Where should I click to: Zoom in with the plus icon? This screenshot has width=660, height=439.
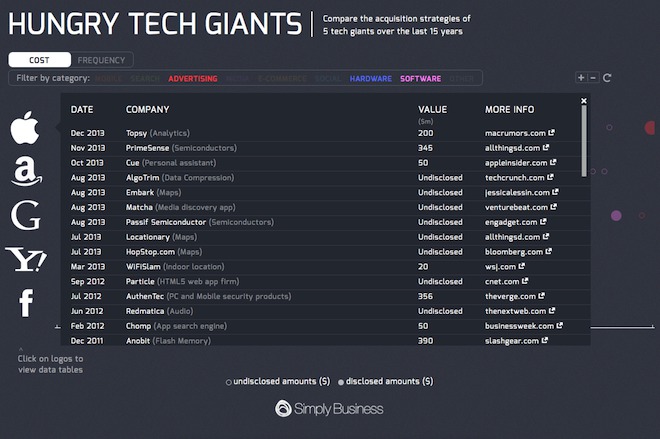tap(581, 78)
